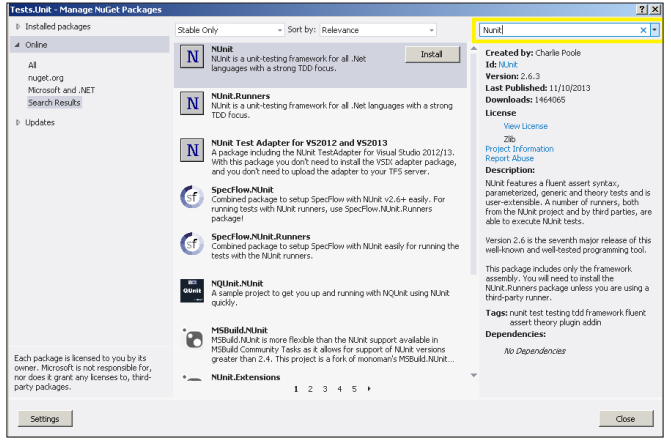Screen dimensions: 671x443
Task: Select the All source under Online
Action: [32, 65]
